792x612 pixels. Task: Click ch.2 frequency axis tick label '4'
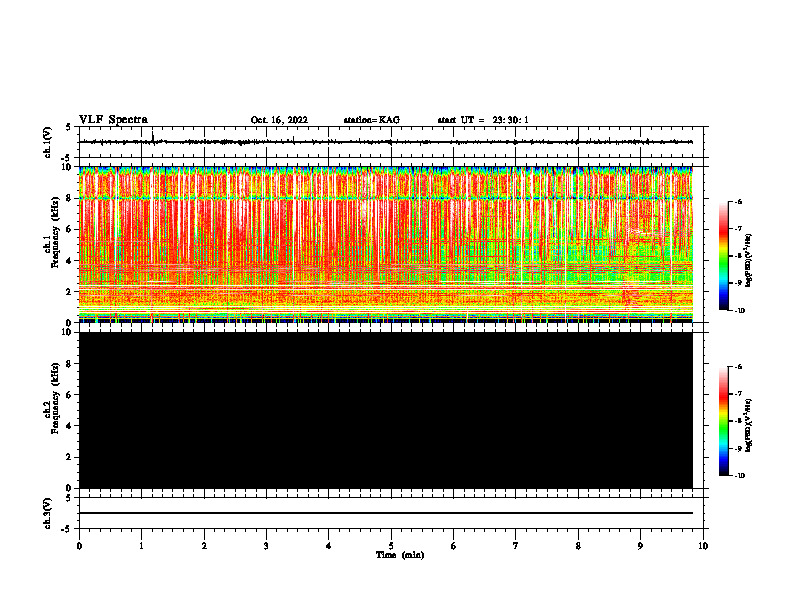pyautogui.click(x=70, y=426)
